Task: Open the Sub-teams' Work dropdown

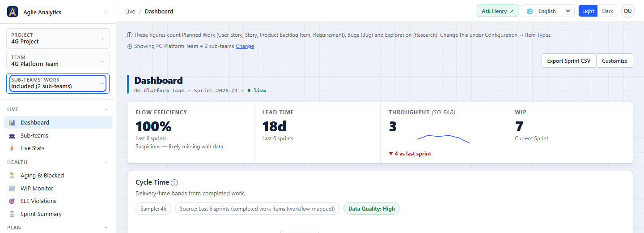Action: point(58,83)
